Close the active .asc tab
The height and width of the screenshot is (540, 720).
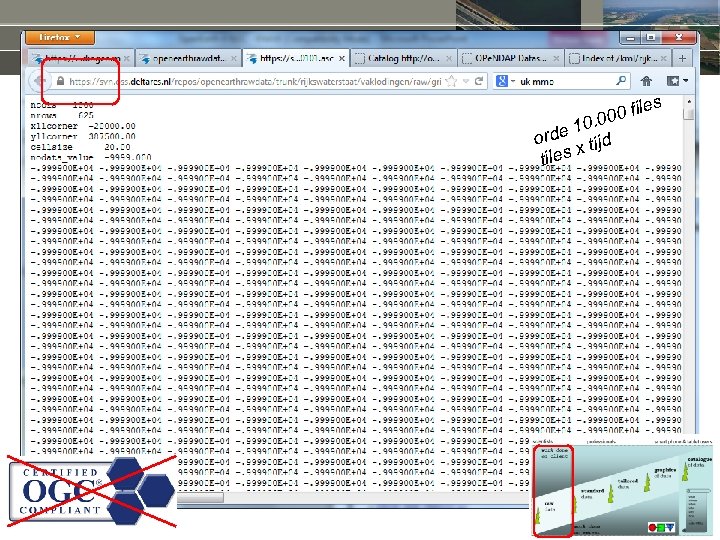coord(342,59)
